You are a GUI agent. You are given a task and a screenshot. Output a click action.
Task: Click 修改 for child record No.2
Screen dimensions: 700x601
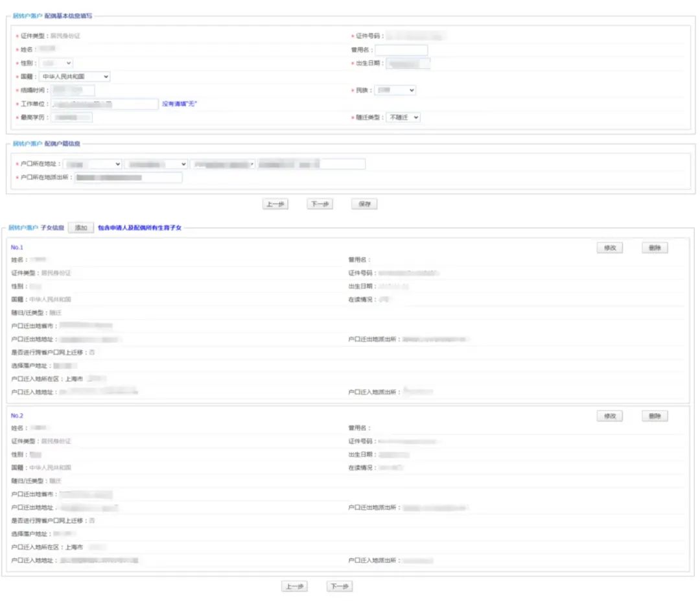(609, 416)
